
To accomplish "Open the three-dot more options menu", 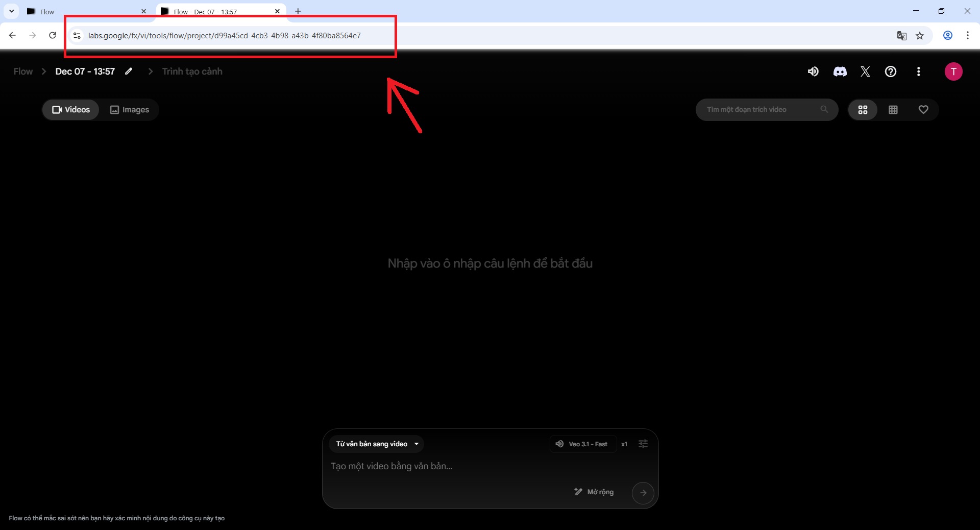I will point(919,71).
